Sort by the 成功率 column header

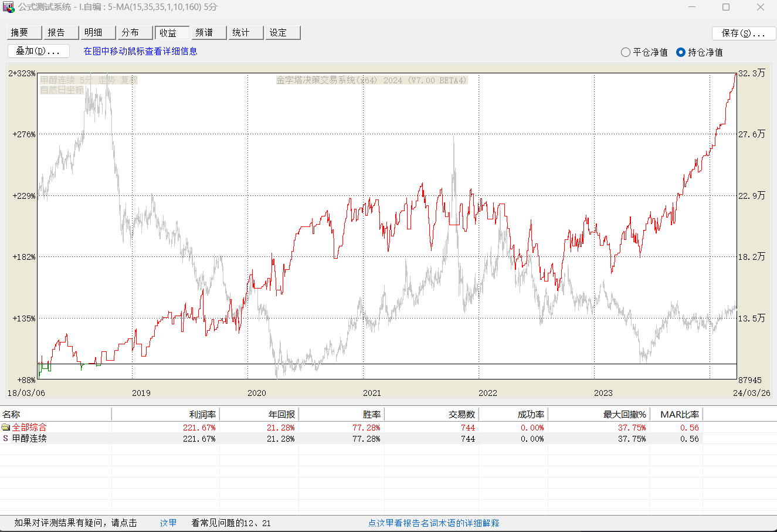pyautogui.click(x=513, y=414)
